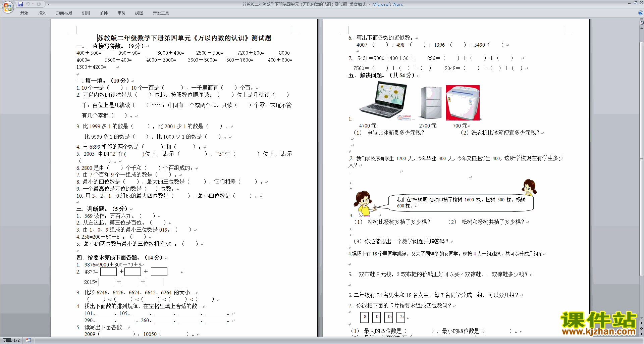The height and width of the screenshot is (344, 644).
Task: Open the 邮件 ribbon tab
Action: tap(104, 13)
